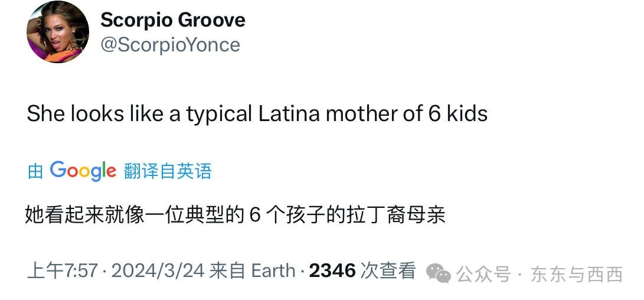Click the WeChat logo icon in watermark
This screenshot has height=300, width=644.
coord(439,273)
